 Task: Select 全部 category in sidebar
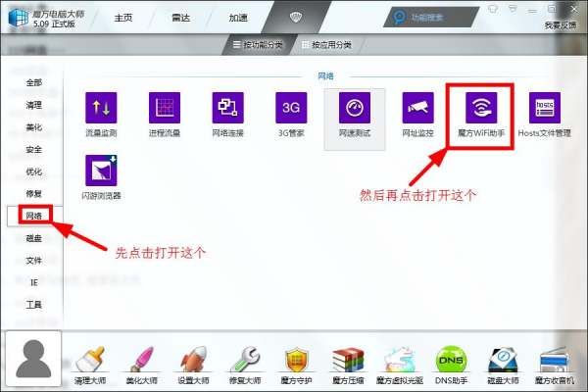click(x=33, y=82)
